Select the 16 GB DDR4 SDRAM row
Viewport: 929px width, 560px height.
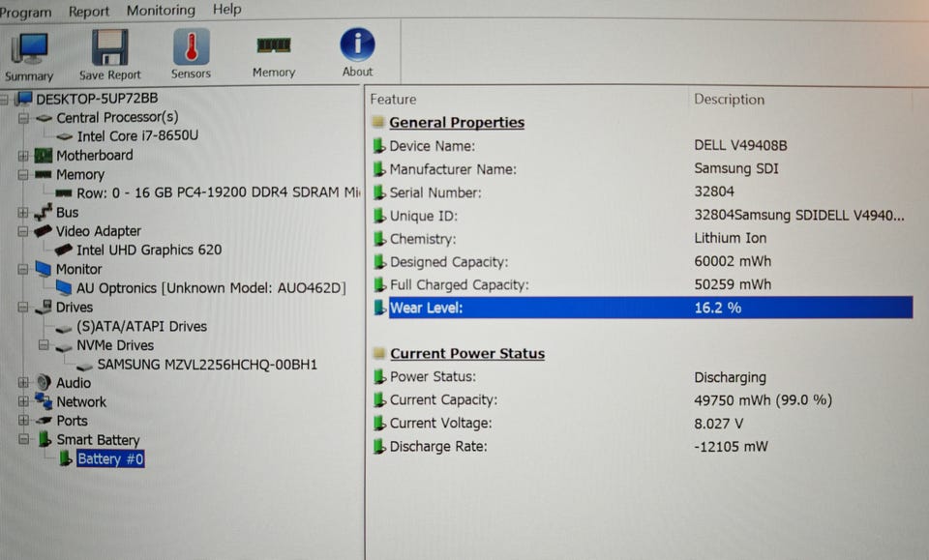coord(218,192)
